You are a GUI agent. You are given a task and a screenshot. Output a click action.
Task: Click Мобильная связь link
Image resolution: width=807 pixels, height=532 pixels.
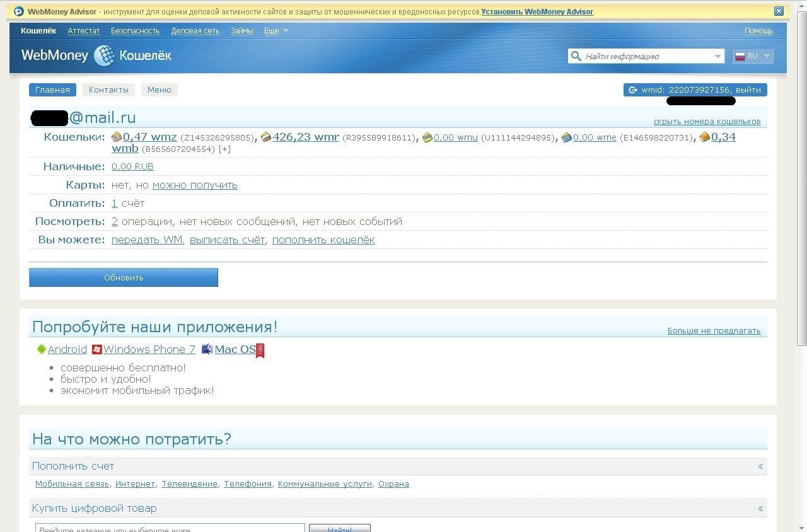pyautogui.click(x=73, y=484)
